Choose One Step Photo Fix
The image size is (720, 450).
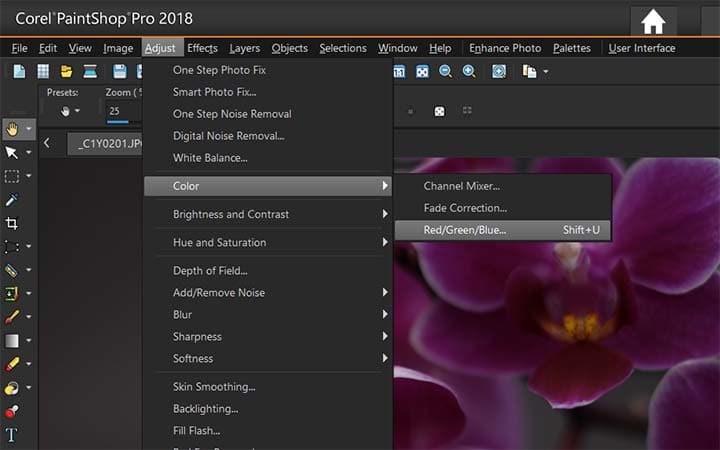(x=268, y=70)
